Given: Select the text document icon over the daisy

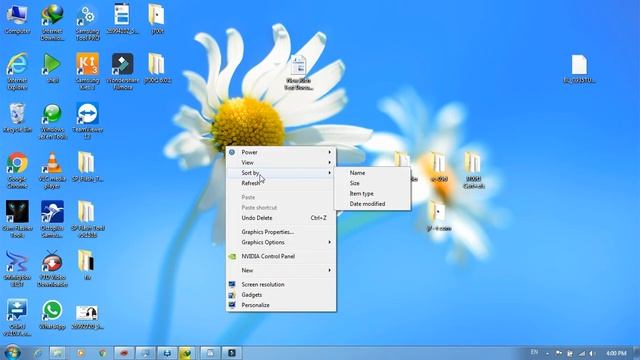Looking at the screenshot, I should [299, 73].
